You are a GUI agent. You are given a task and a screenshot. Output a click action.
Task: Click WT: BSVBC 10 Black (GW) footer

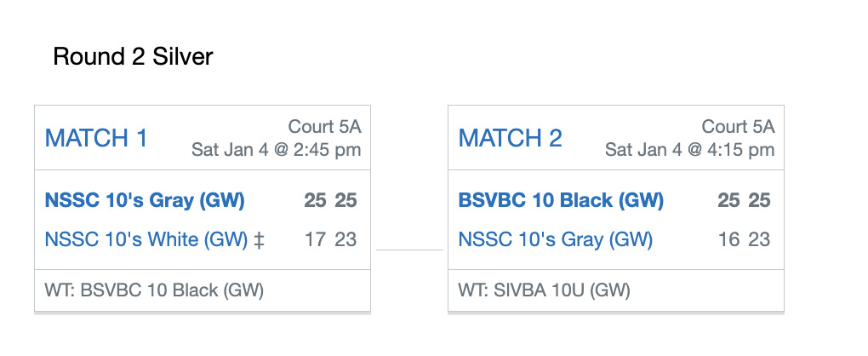[x=154, y=290]
